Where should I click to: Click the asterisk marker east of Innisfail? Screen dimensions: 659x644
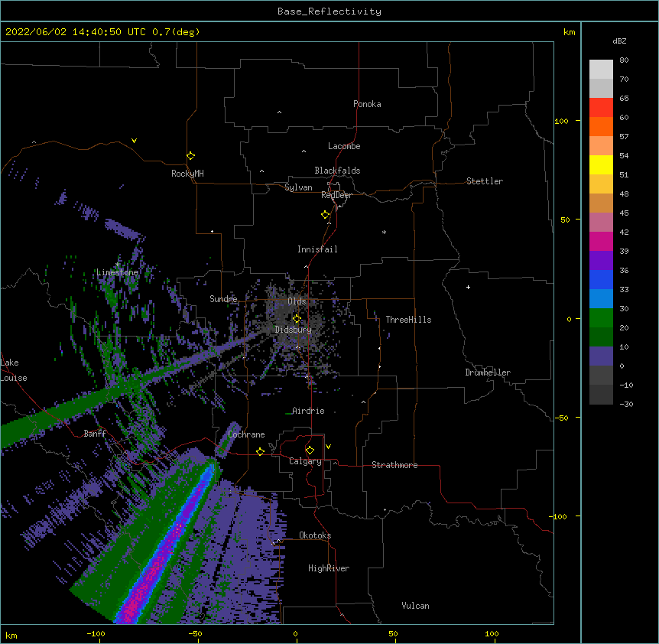(x=384, y=232)
